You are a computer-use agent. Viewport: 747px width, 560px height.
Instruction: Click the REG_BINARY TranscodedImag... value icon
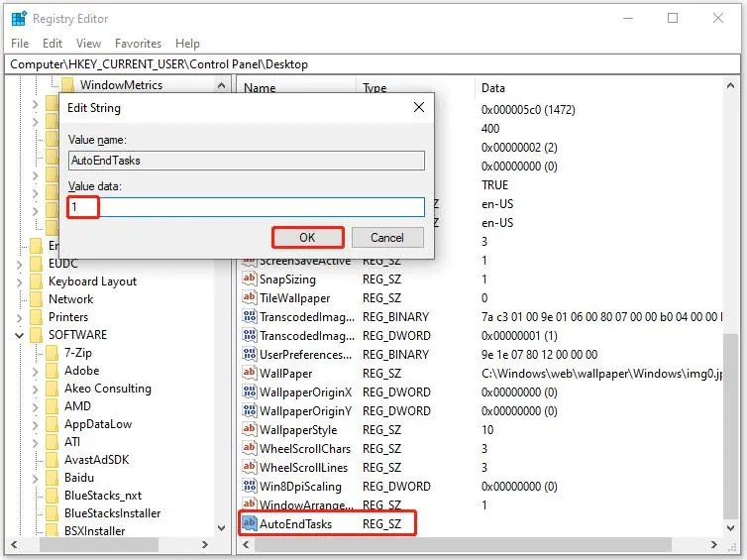coord(249,316)
